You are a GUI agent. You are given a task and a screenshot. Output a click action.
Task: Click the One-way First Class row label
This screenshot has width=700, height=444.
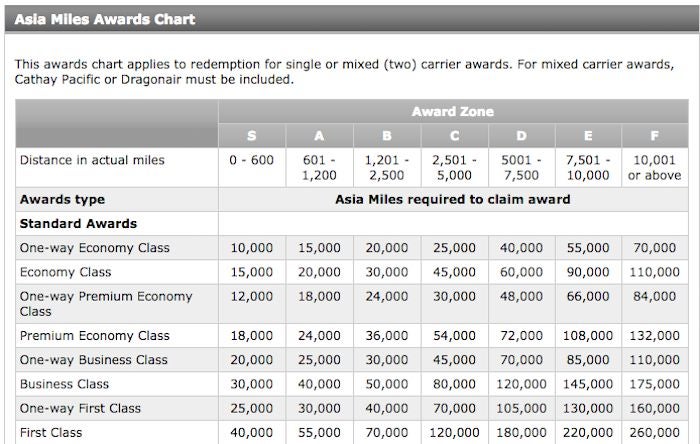[x=81, y=408]
